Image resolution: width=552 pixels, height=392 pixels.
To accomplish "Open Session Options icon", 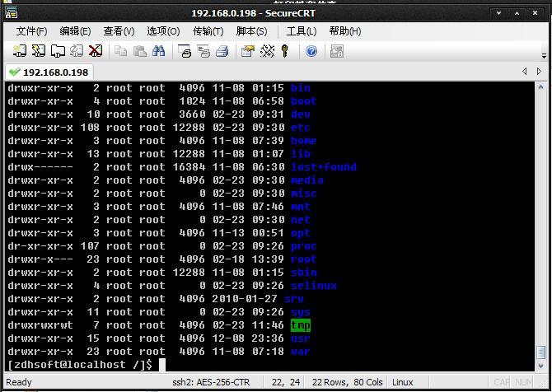I will point(248,51).
